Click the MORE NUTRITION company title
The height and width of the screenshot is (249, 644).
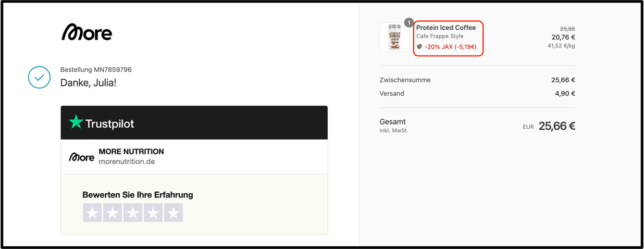[131, 152]
